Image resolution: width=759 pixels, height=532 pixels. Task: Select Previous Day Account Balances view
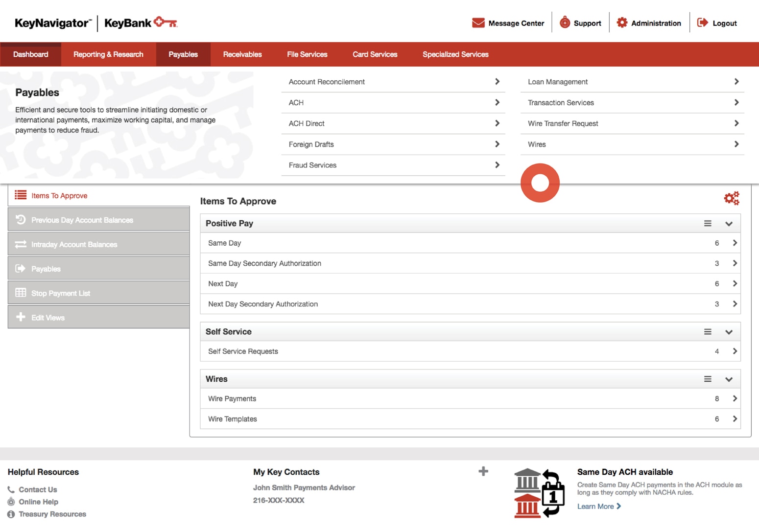point(99,220)
